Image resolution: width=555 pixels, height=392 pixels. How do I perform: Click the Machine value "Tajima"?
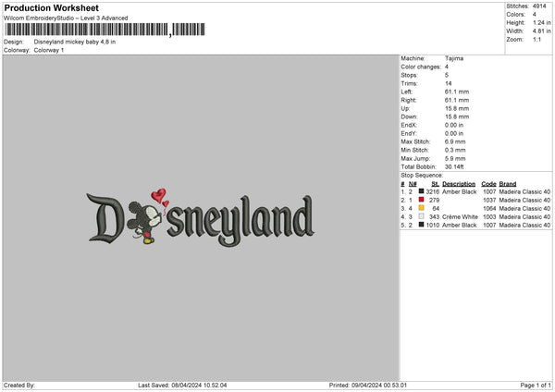[x=454, y=58]
